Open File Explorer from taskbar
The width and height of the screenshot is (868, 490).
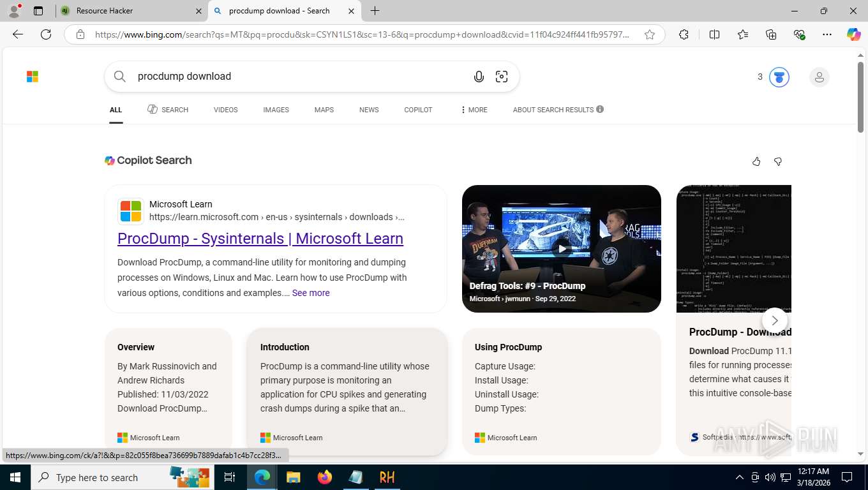click(293, 477)
